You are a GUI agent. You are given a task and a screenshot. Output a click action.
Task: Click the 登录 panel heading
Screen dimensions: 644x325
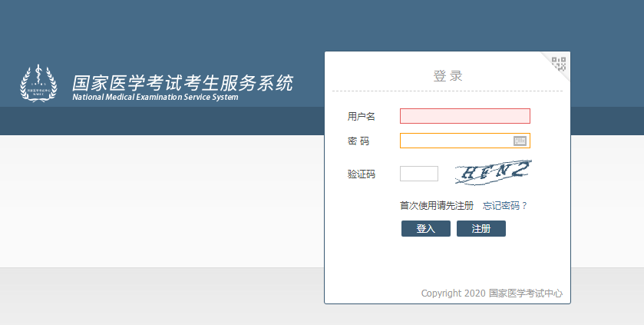[447, 76]
